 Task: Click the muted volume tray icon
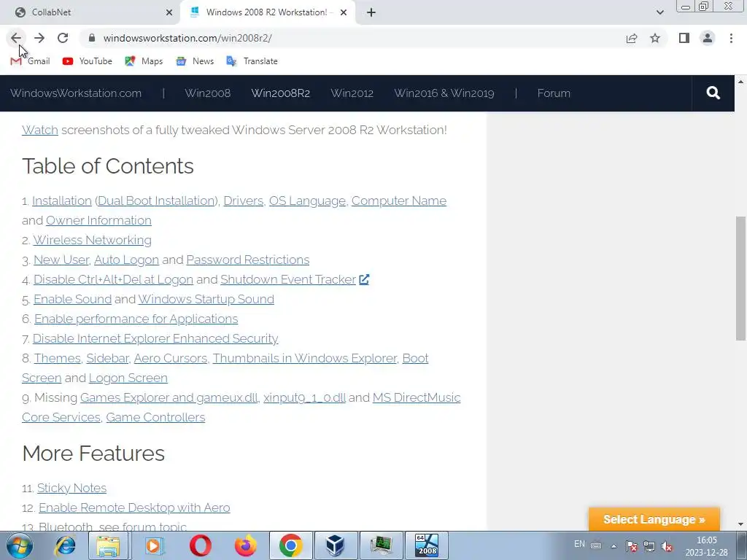(x=667, y=546)
